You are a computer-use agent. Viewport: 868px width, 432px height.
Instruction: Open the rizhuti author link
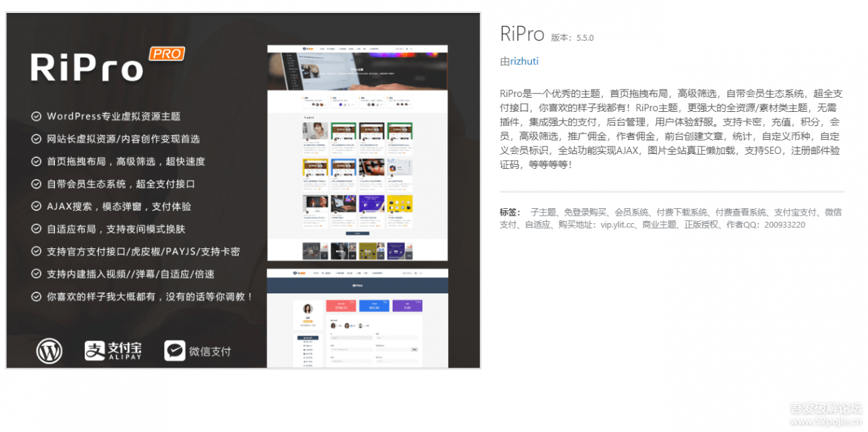point(524,61)
